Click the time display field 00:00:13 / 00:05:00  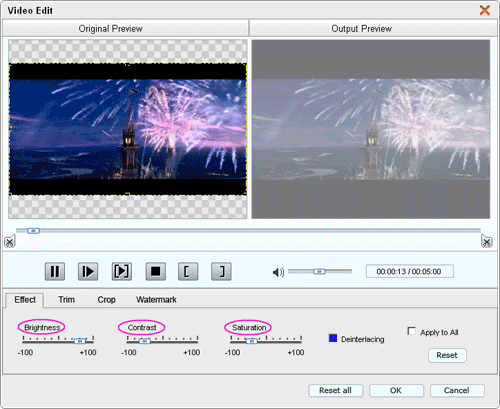[410, 271]
